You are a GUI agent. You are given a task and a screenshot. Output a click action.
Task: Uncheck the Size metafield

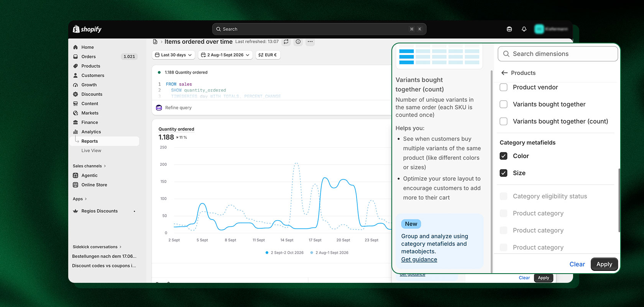[504, 173]
